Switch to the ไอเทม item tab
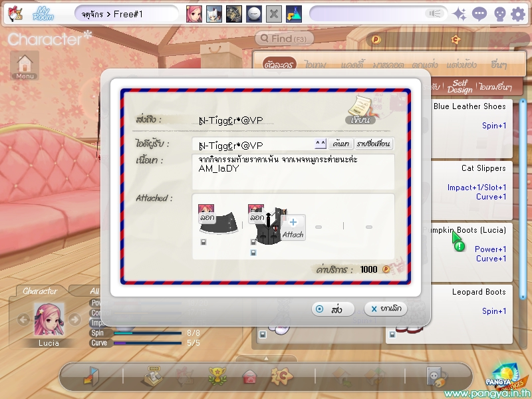Image resolution: width=532 pixels, height=399 pixels. [315, 65]
